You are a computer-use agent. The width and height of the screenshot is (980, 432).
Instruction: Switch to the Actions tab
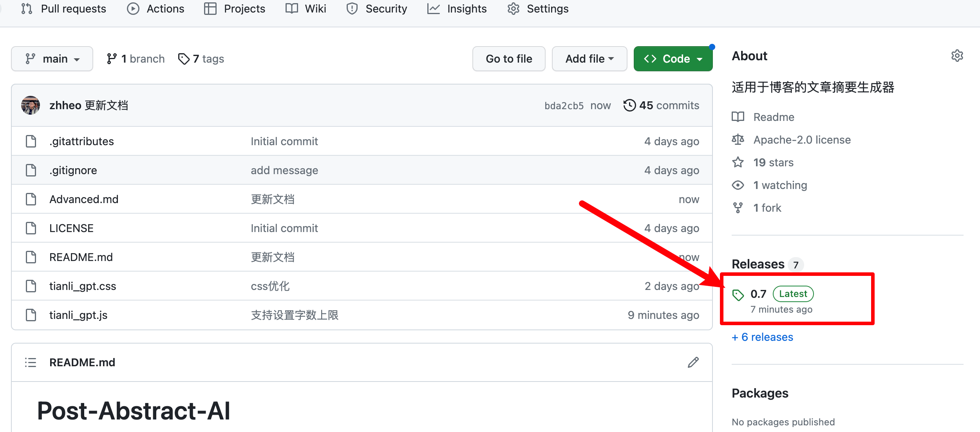[x=156, y=9]
